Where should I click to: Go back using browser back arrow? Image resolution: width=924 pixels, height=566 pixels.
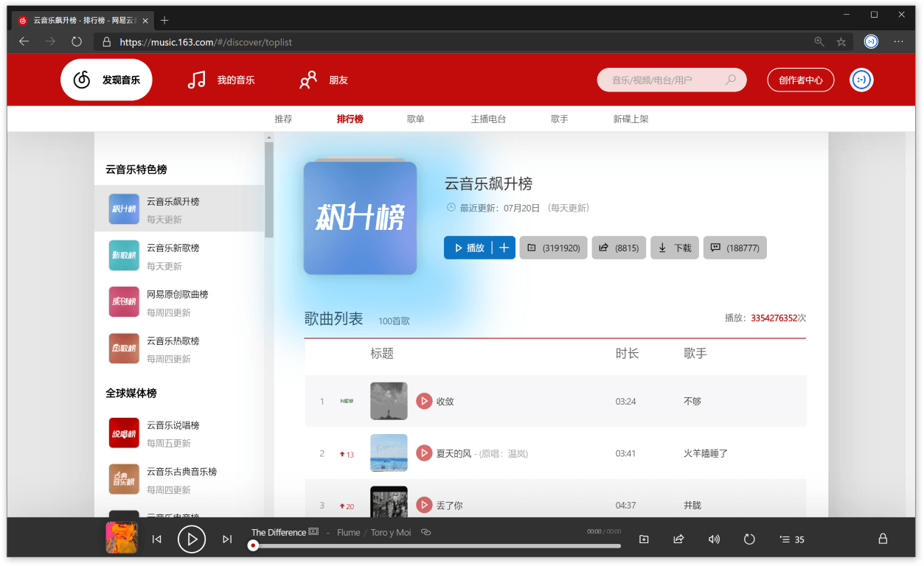coord(24,42)
